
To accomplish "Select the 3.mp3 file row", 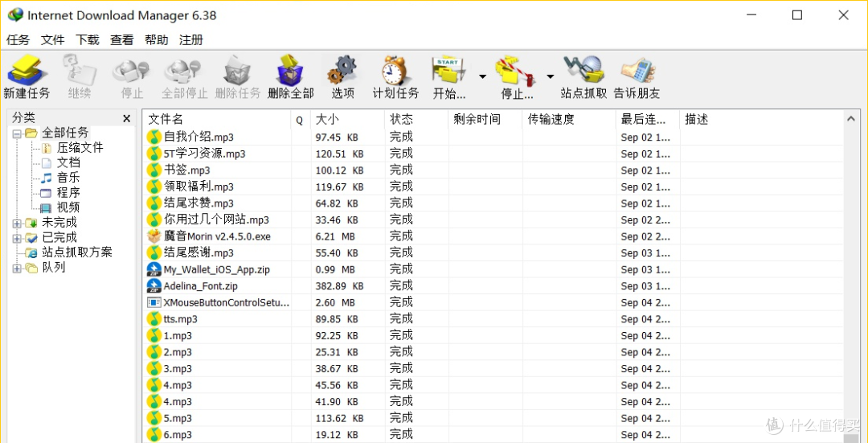I will [x=493, y=369].
